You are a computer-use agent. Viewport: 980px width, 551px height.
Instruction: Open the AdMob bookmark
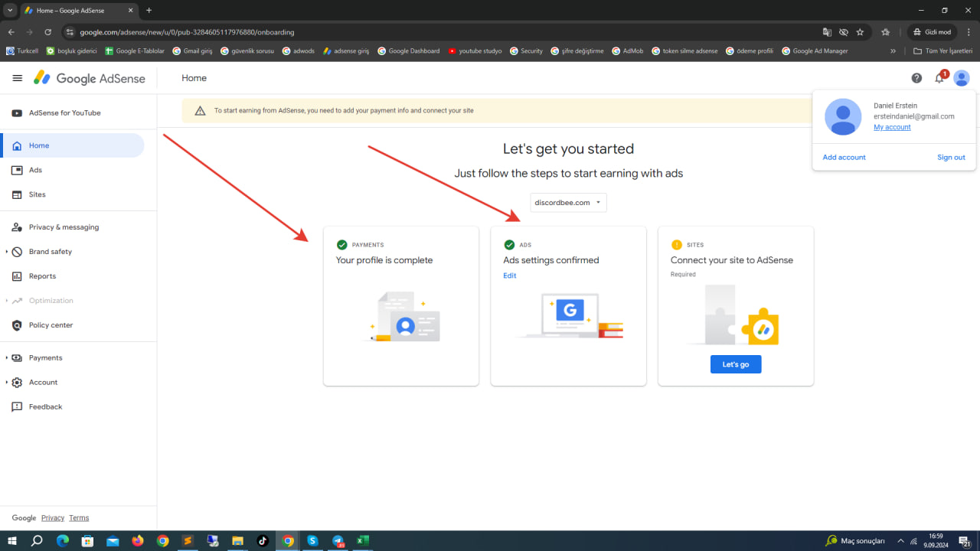(x=627, y=51)
